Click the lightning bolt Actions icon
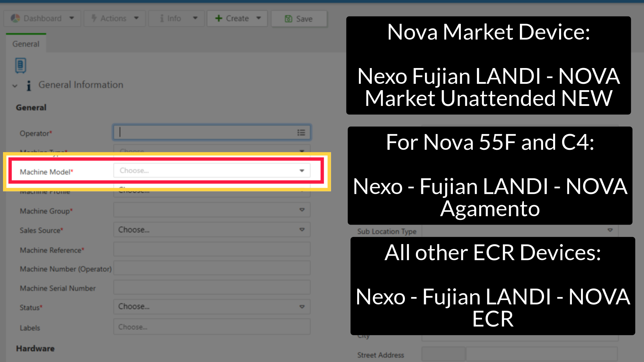The image size is (644, 362). 94,18
